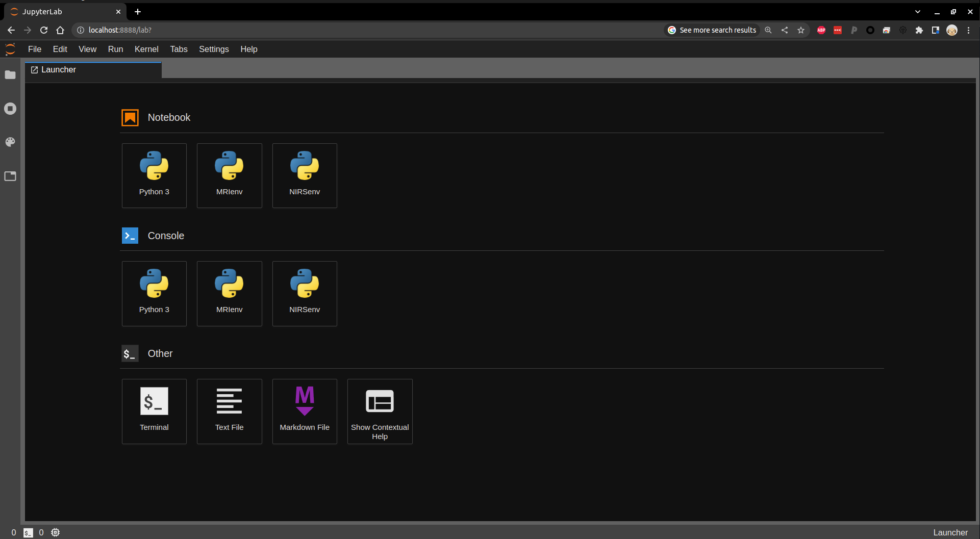The image size is (980, 539).
Task: Select the Launcher tab
Action: pos(59,70)
